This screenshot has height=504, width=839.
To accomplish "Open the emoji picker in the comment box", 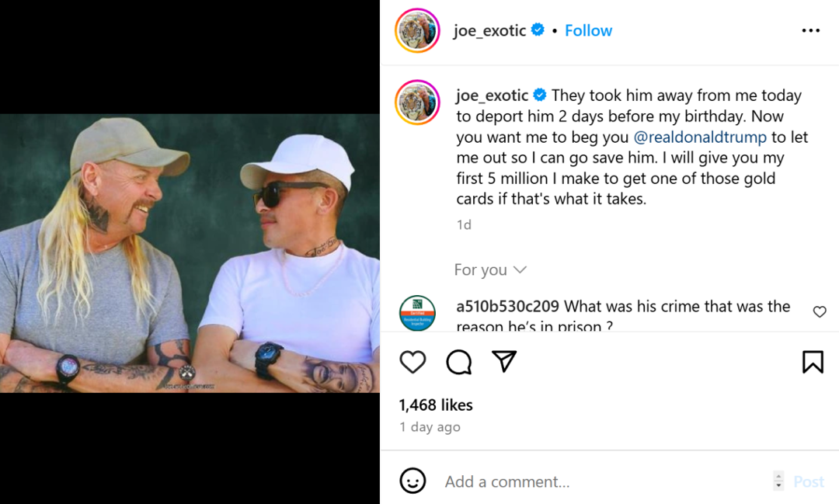I will pos(413,480).
